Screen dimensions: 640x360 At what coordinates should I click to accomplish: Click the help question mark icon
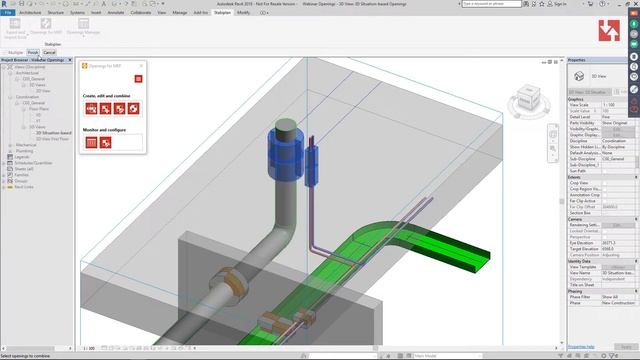(x=602, y=4)
